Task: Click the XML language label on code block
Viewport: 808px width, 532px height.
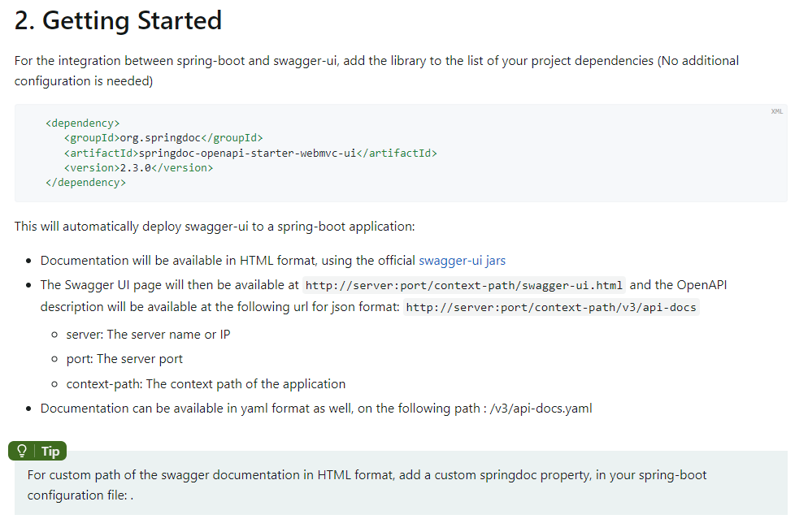Action: [x=776, y=111]
